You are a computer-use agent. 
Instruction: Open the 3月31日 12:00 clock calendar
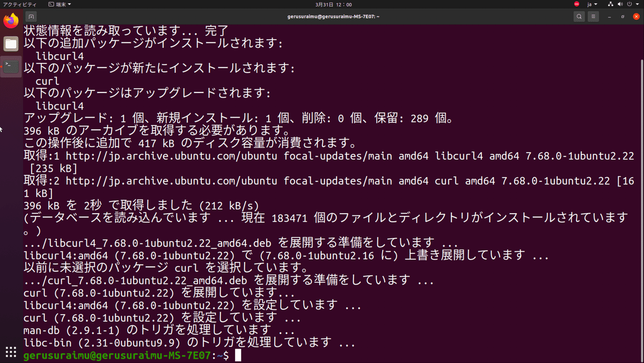(333, 4)
